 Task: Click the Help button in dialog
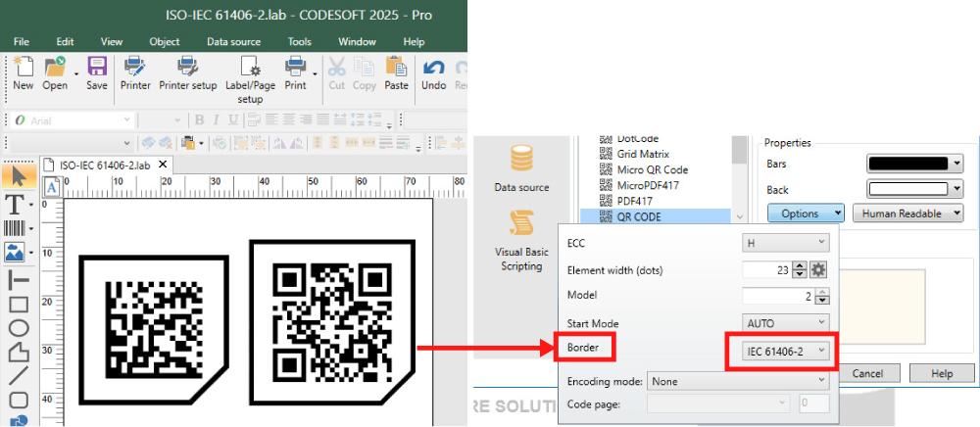click(x=941, y=373)
